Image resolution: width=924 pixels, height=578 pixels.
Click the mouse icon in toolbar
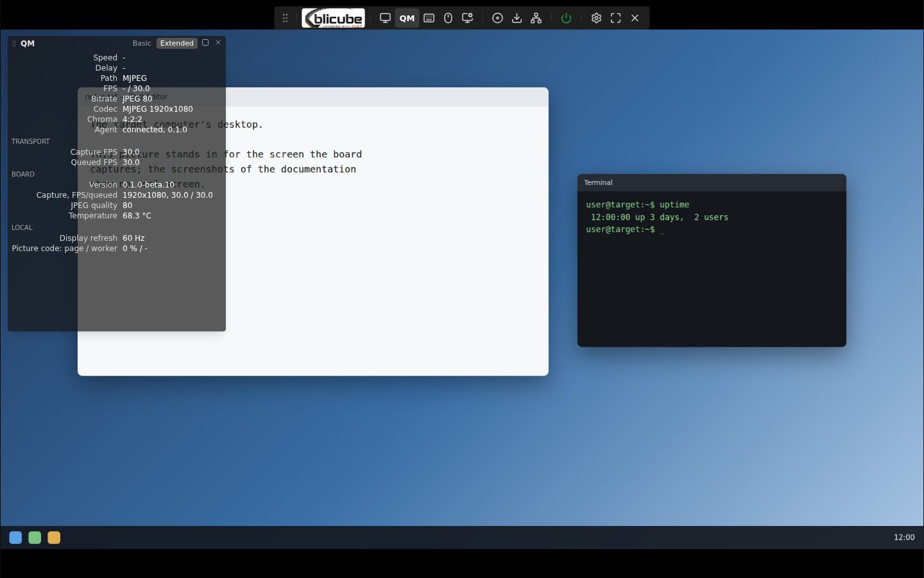click(449, 18)
